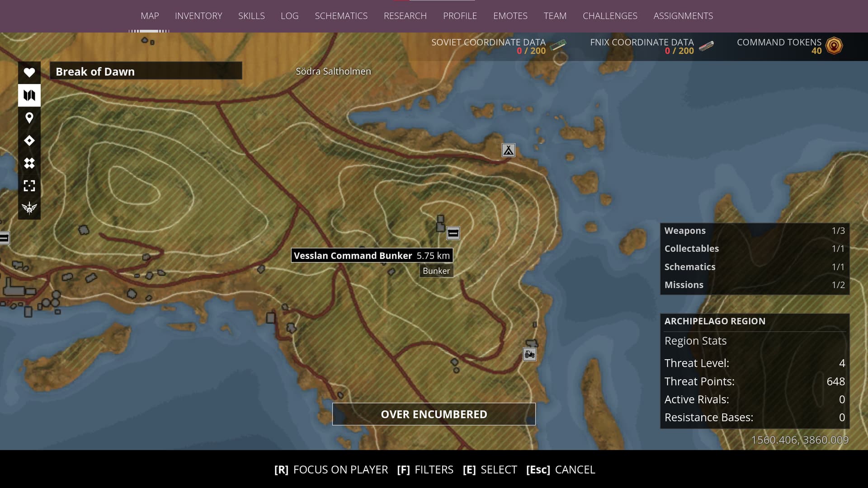Open the ASSIGNMENTS tab
Viewport: 868px width, 488px height.
683,16
